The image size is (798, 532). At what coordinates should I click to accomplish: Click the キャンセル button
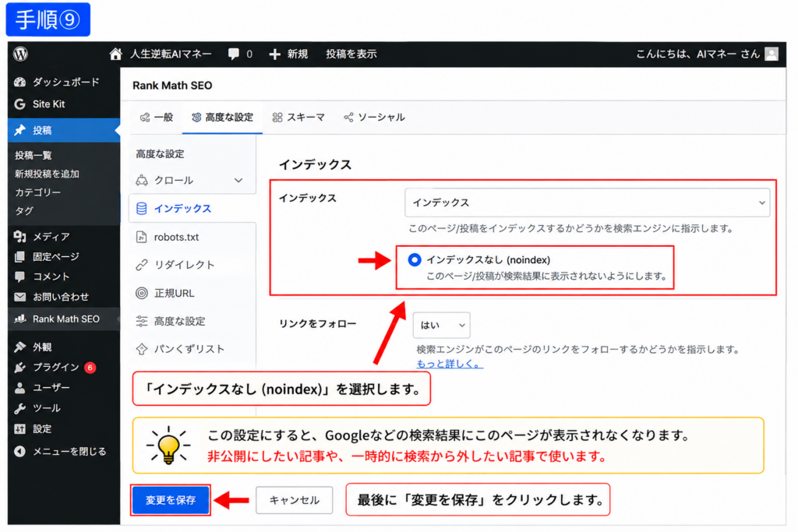[294, 501]
